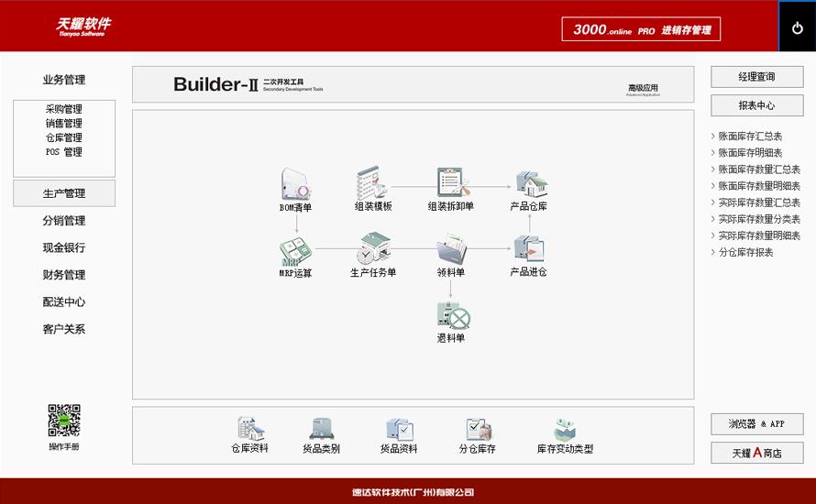This screenshot has height=504, width=816.
Task: Launch MRP运算 calculation icon
Action: pyautogui.click(x=295, y=251)
